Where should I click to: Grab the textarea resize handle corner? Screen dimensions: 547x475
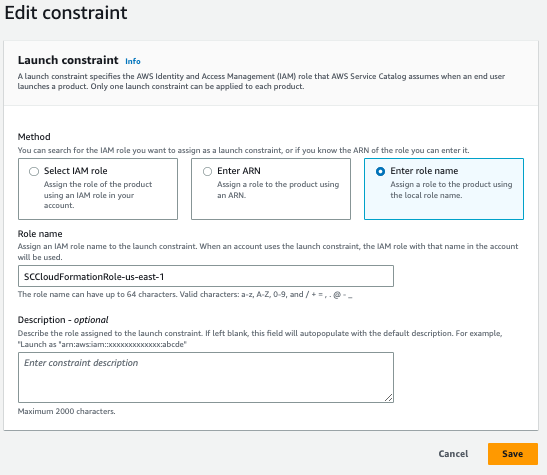[x=389, y=398]
